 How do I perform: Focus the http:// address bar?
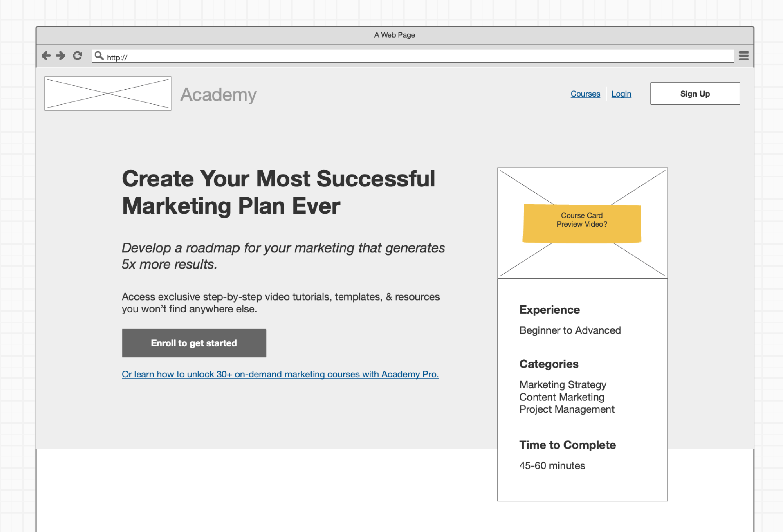click(x=413, y=56)
